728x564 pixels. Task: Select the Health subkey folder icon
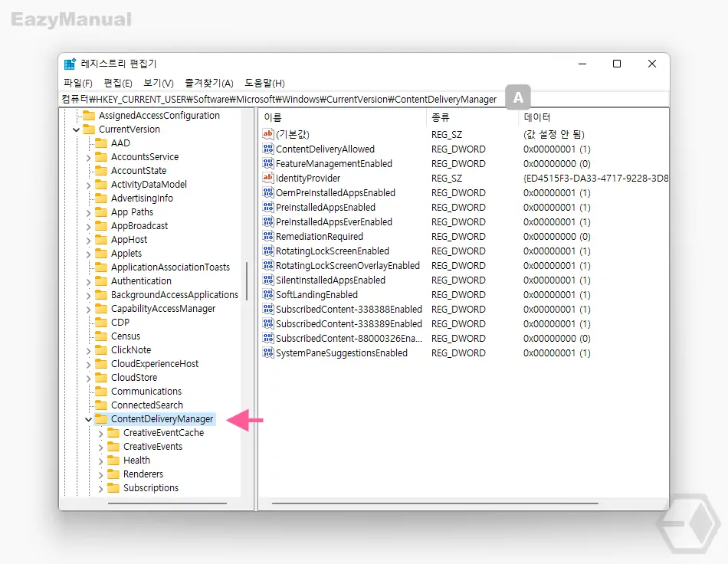coord(113,461)
